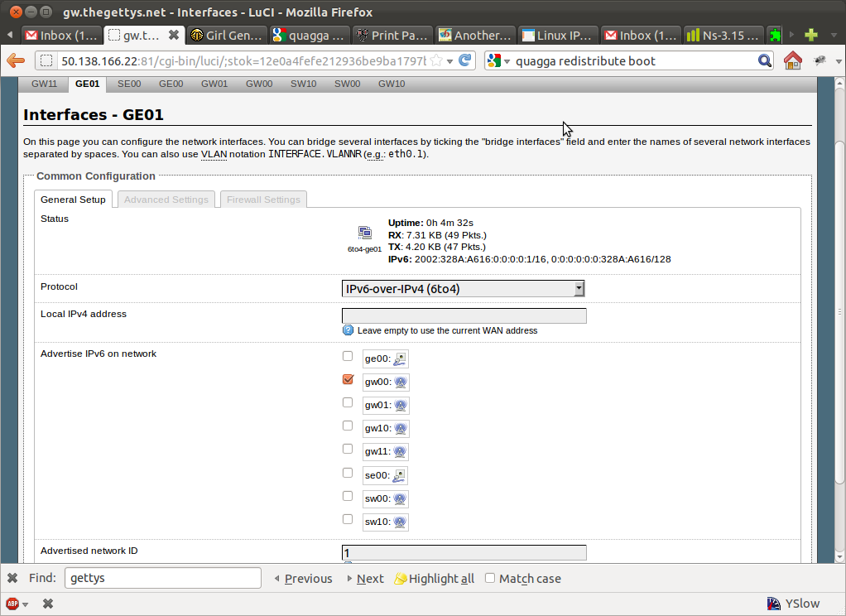Uncheck the gw00 advertise checkbox

click(348, 379)
